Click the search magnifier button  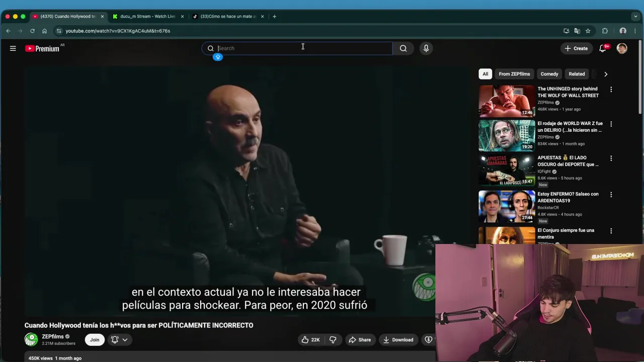click(x=403, y=48)
